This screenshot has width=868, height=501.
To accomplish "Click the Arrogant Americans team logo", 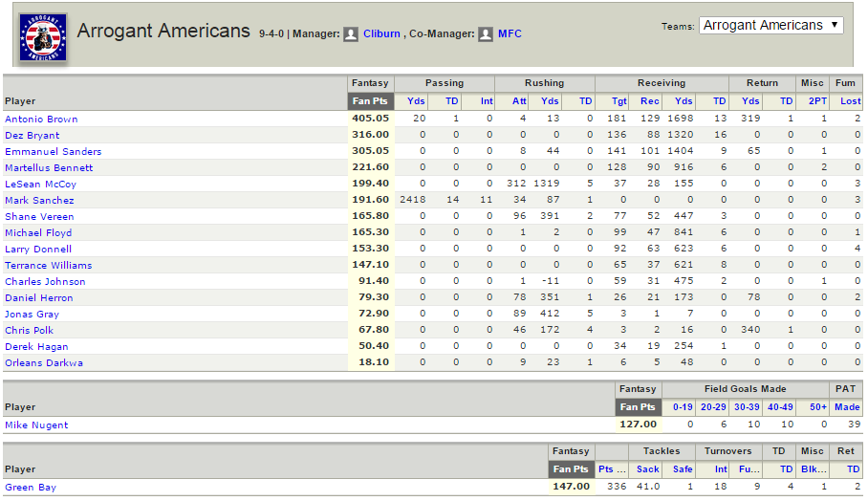I will [43, 37].
